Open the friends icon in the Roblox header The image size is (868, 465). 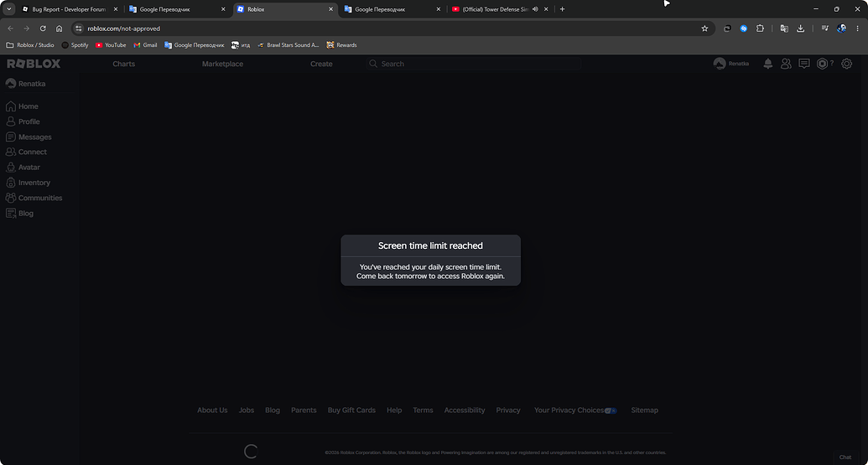point(786,64)
